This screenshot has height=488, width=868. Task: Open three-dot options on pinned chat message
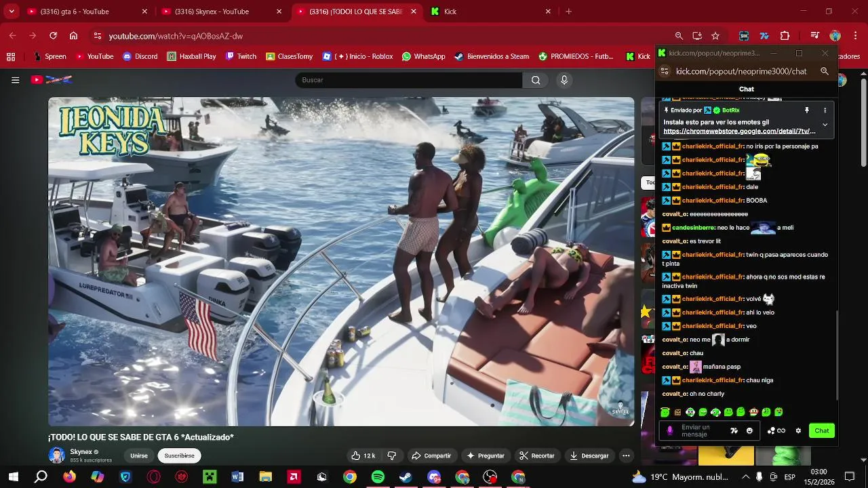[825, 110]
